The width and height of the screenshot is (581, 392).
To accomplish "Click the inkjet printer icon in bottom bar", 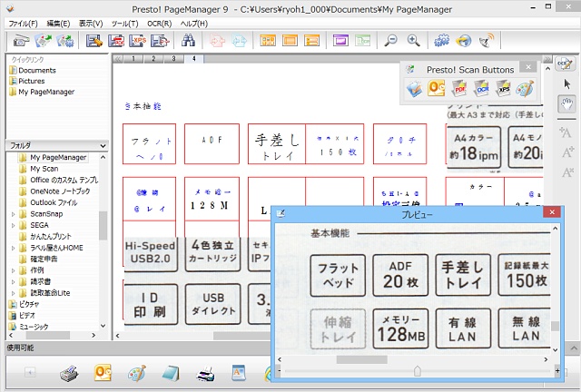I will [205, 373].
